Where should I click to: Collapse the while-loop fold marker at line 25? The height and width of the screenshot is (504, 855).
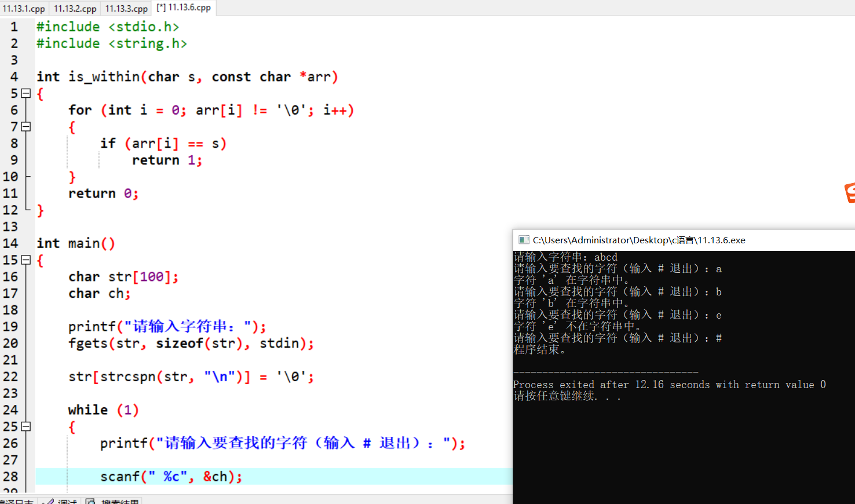click(25, 426)
